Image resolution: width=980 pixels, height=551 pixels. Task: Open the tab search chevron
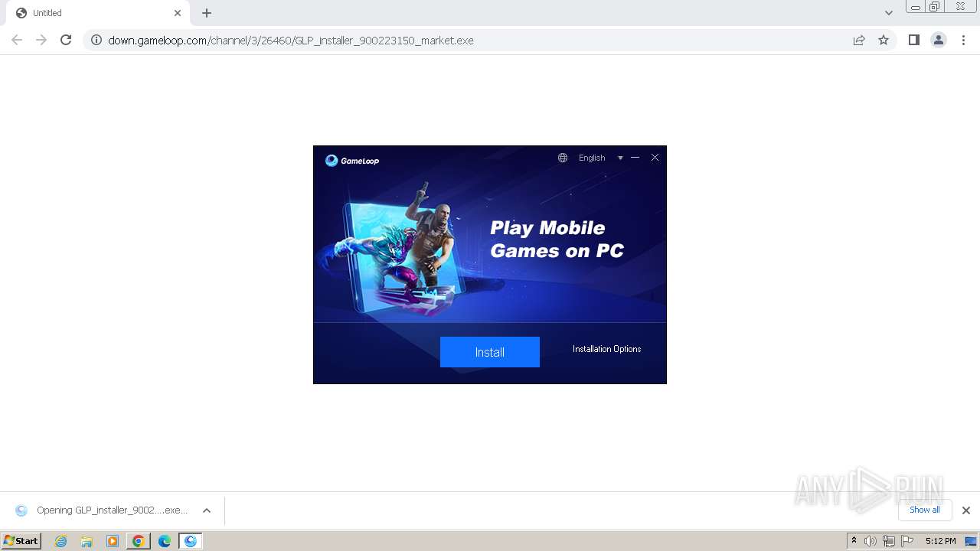click(888, 13)
